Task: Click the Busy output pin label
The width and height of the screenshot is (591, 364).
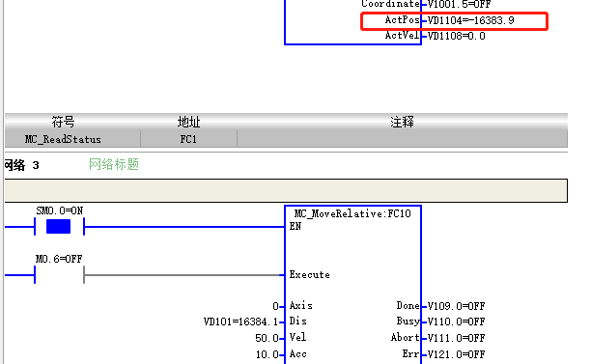Action: pyautogui.click(x=408, y=322)
